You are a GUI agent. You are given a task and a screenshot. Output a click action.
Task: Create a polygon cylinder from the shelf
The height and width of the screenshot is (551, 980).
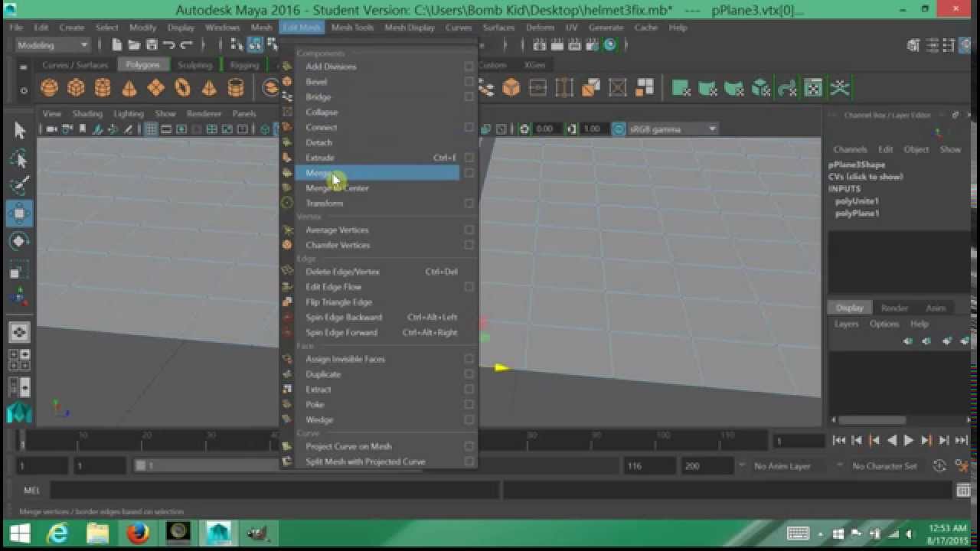(103, 88)
